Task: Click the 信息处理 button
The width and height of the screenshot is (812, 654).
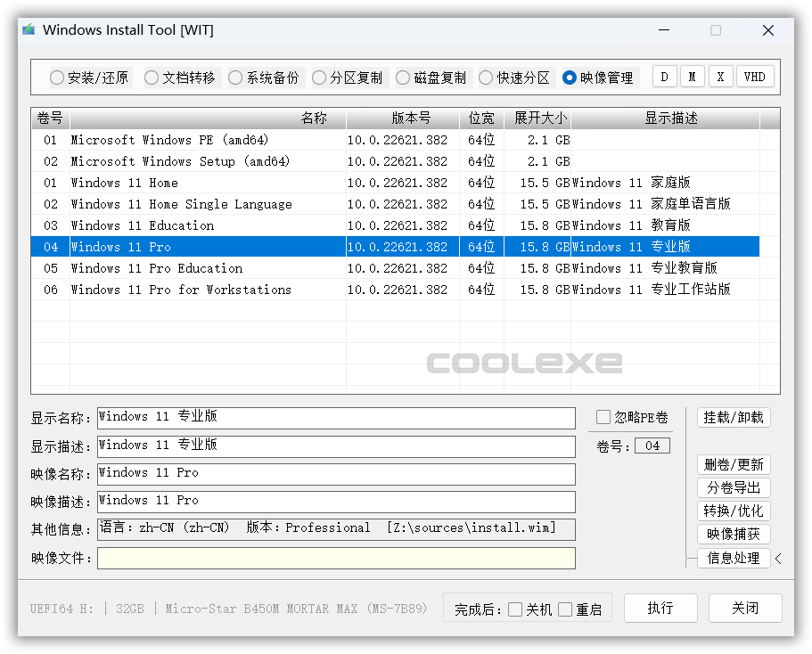Action: pos(734,558)
